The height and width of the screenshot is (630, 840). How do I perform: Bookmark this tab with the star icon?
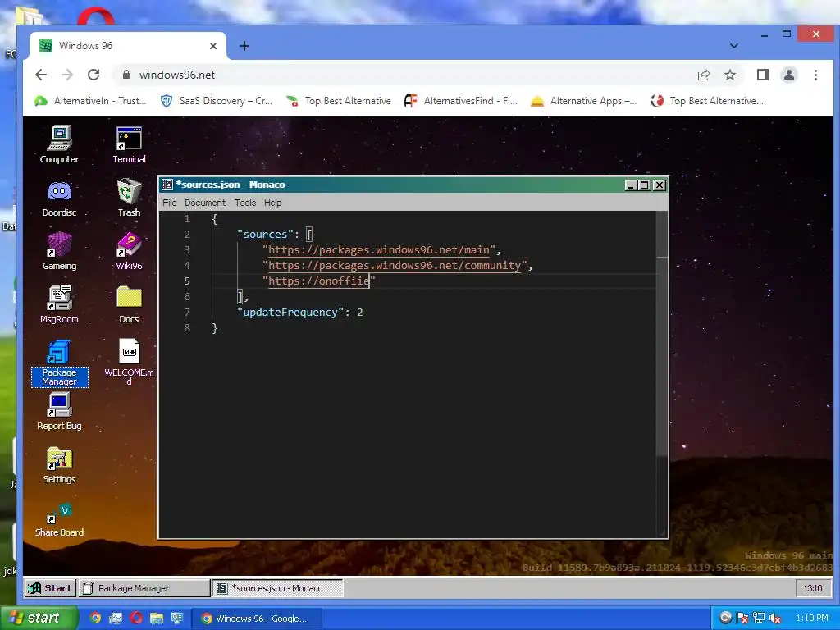click(729, 75)
